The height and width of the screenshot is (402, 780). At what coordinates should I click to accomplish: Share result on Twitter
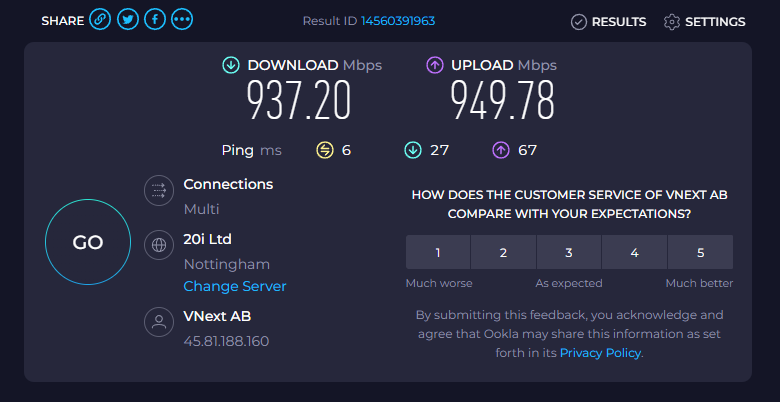tap(127, 20)
